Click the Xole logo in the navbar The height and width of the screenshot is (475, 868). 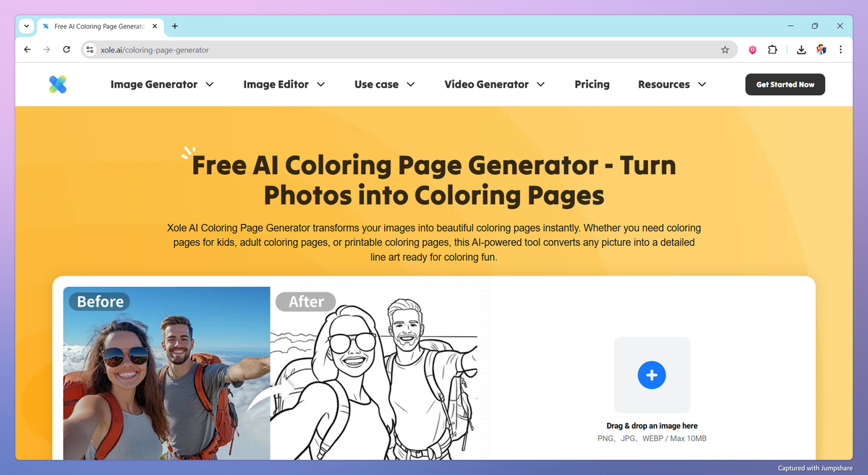(x=57, y=84)
